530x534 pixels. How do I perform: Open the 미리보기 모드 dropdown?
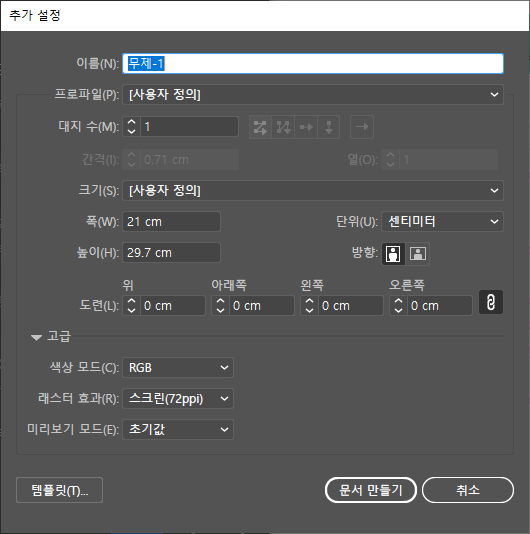pyautogui.click(x=178, y=429)
